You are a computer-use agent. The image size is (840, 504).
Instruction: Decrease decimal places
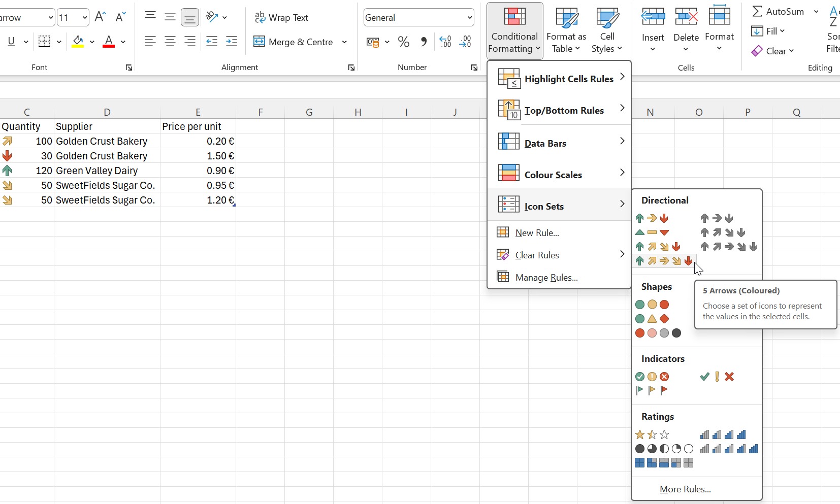(465, 42)
